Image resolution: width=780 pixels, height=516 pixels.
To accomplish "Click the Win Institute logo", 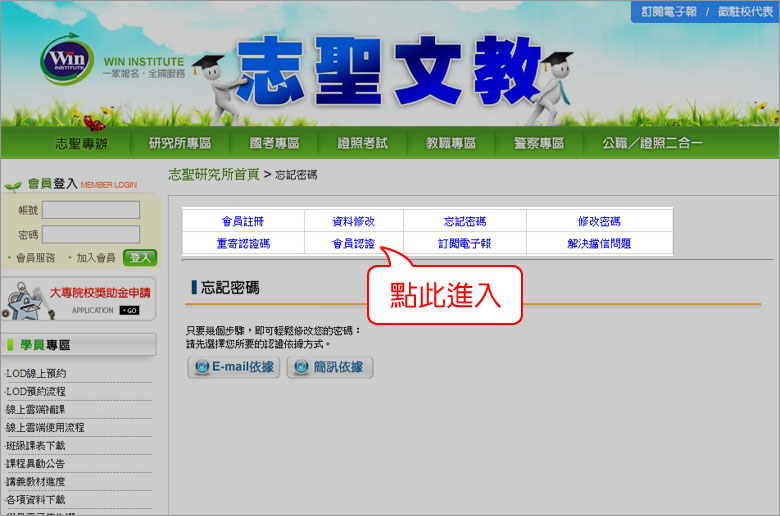I will tap(67, 60).
